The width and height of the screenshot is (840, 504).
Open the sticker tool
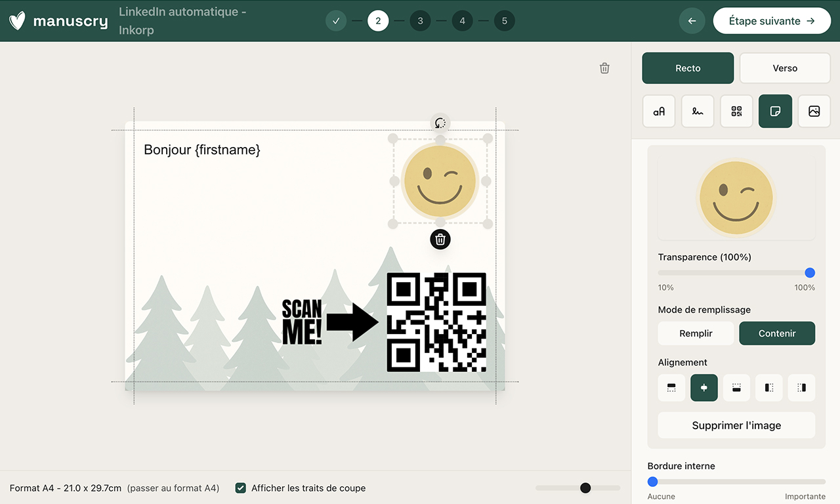tap(775, 112)
